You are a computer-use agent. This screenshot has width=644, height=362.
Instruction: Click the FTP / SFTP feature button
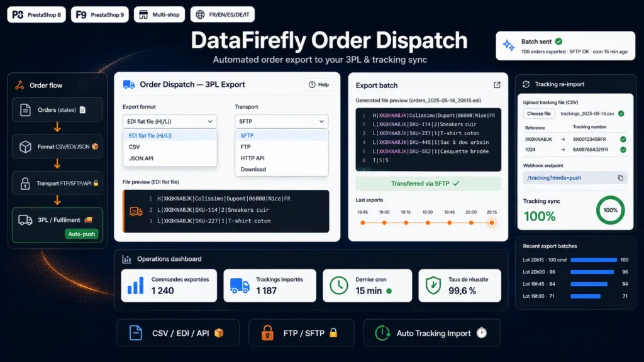tap(301, 333)
